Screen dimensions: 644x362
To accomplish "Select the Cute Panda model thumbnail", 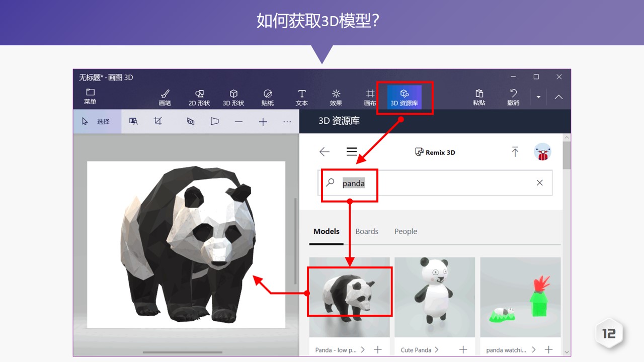I will [x=435, y=297].
